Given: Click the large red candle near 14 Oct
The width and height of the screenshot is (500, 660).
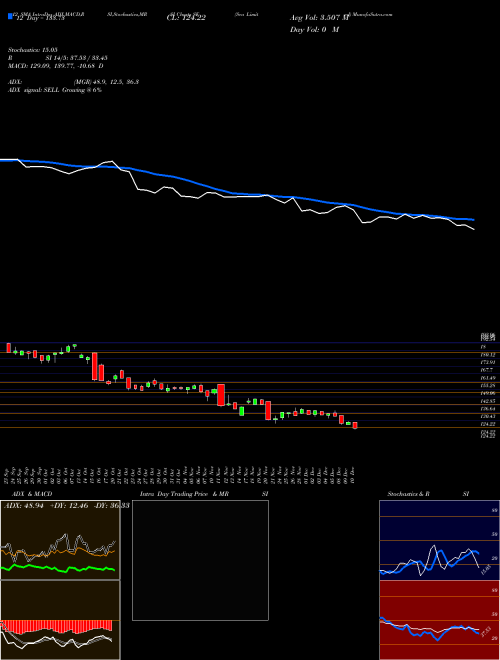Looking at the screenshot, I should 95,366.
